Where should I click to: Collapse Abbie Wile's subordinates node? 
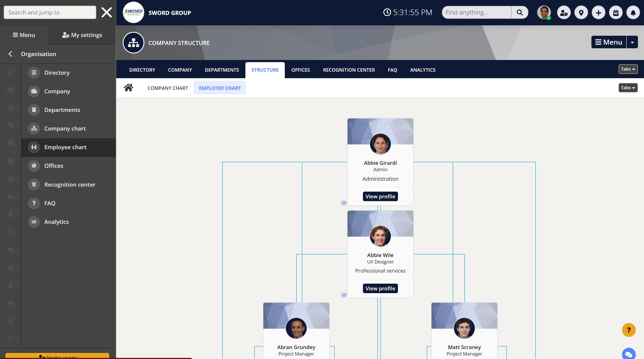tap(344, 295)
